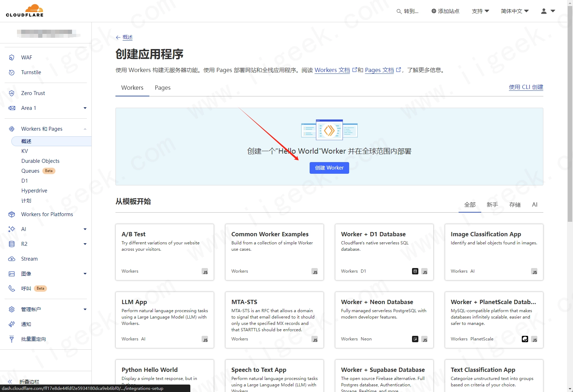Click the 管理帐户 gear icon

point(12,309)
